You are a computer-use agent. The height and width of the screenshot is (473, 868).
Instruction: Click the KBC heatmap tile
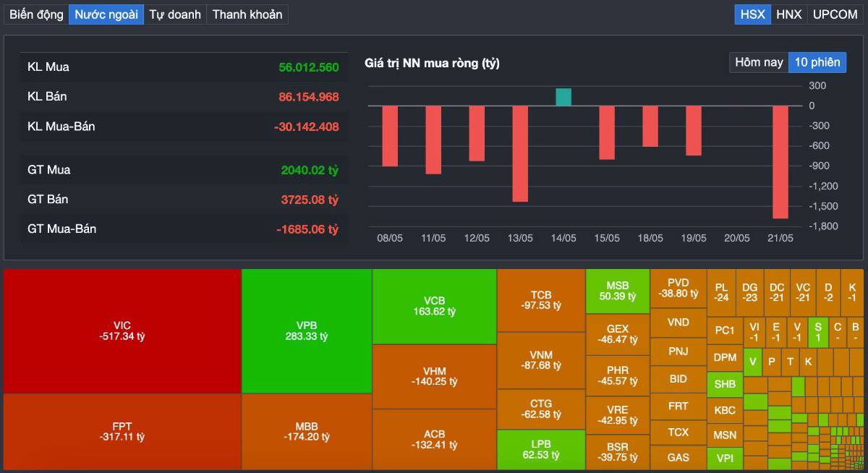pyautogui.click(x=725, y=410)
